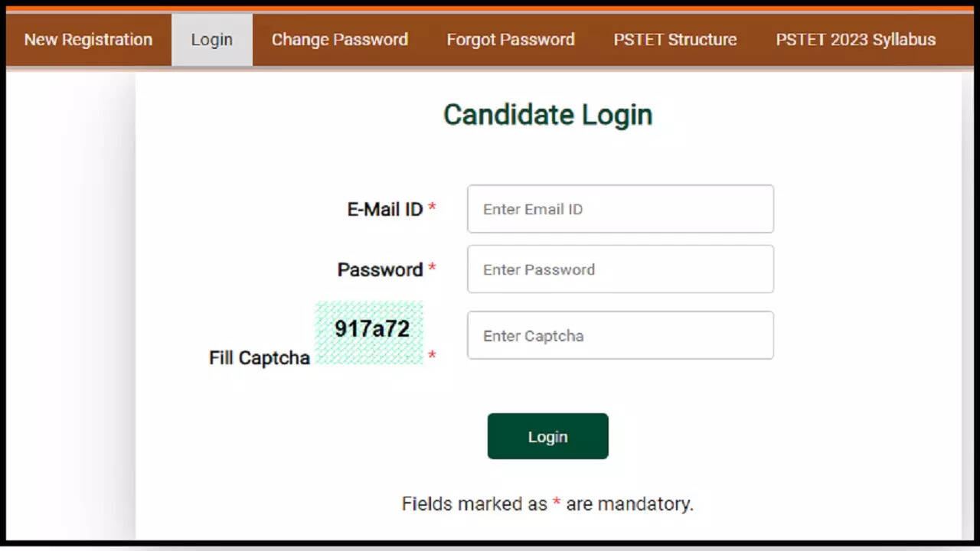Click the Password field label
Screen dimensions: 980x551
click(x=380, y=269)
